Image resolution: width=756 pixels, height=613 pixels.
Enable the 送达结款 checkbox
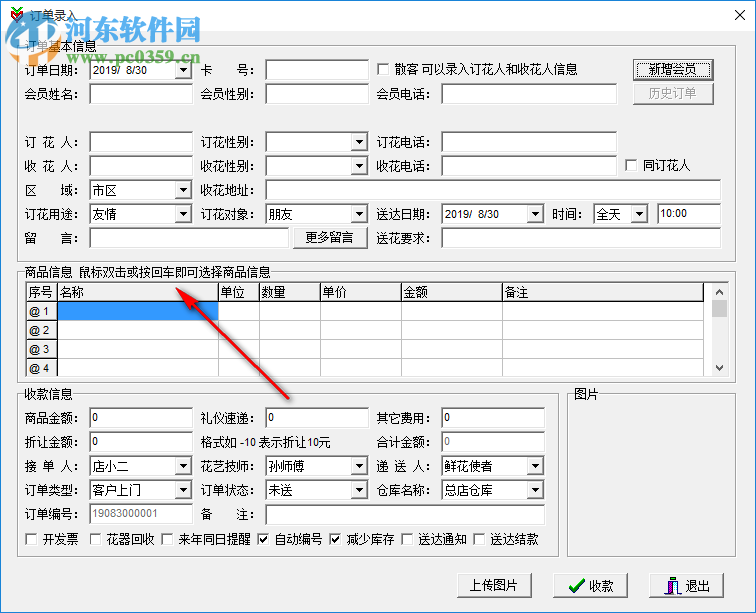coord(479,539)
